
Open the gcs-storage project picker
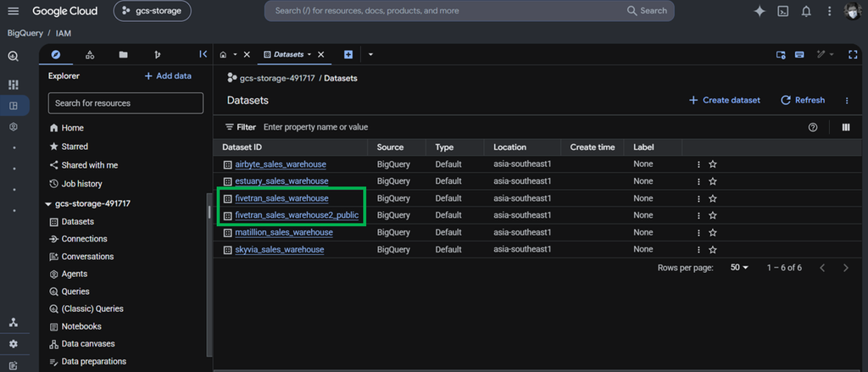click(x=153, y=11)
